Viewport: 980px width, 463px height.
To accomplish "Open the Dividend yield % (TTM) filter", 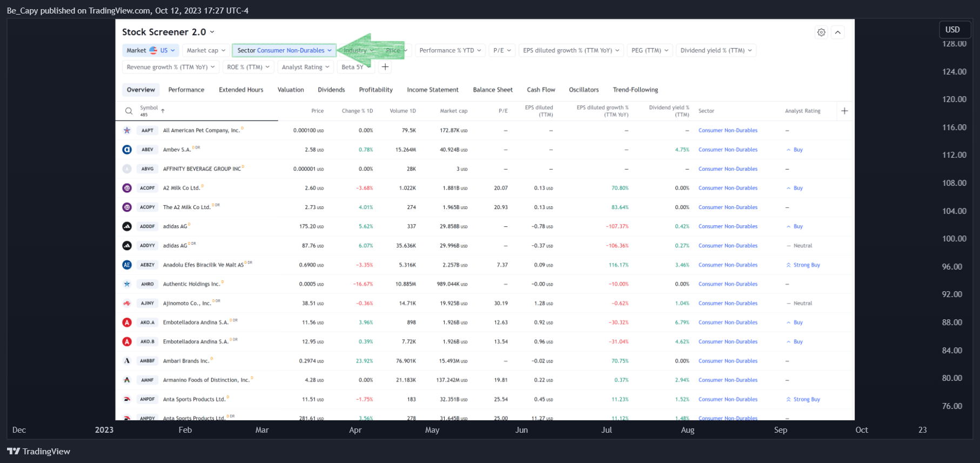I will pos(716,50).
